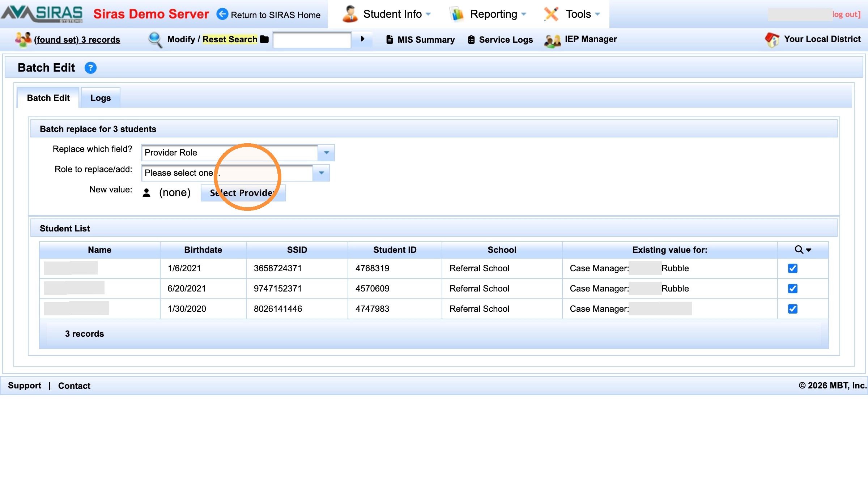868x485 pixels.
Task: Click Your Local District link
Action: pos(822,39)
